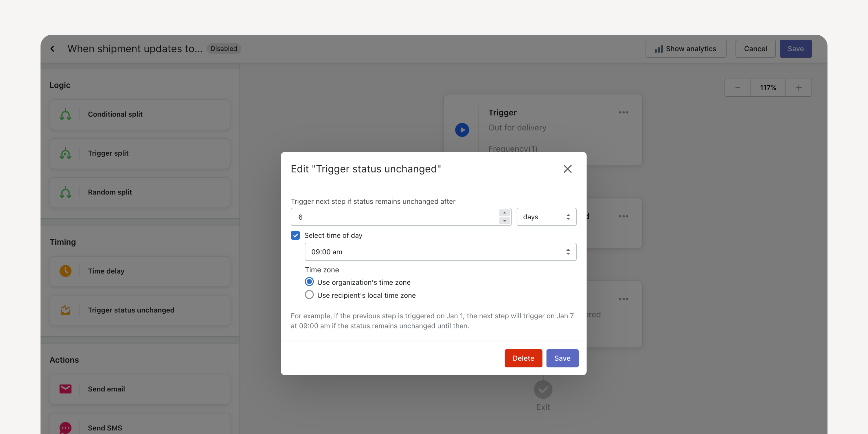This screenshot has height=434, width=868.
Task: Zoom out with the minus button
Action: [x=738, y=88]
